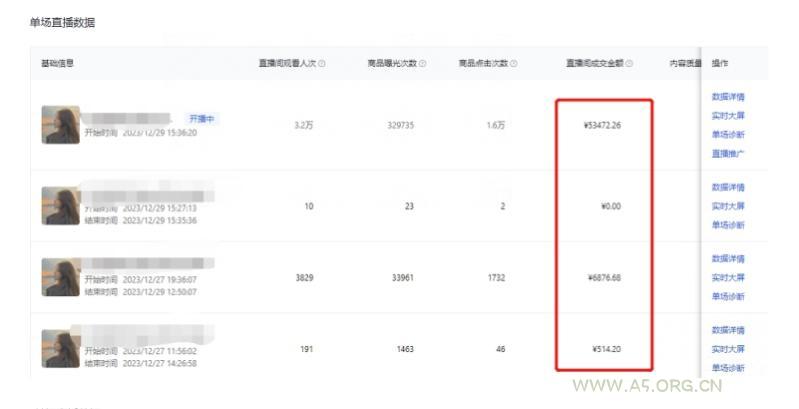Image resolution: width=799 pixels, height=409 pixels.
Task: Select the 3.2万 viewer count cell
Action: pos(304,125)
